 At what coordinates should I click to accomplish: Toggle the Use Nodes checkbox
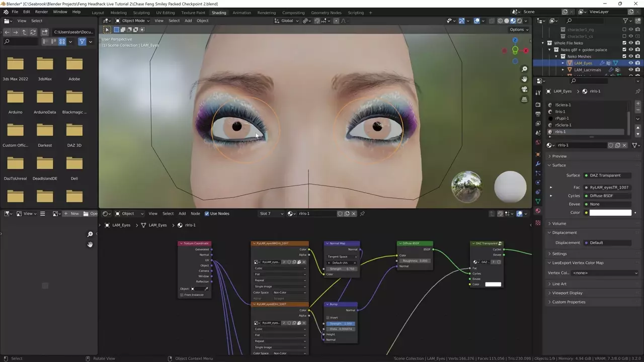click(207, 214)
